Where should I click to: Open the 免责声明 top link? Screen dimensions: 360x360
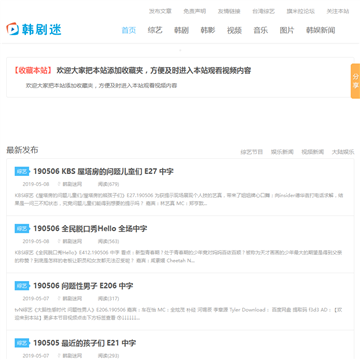(x=195, y=11)
